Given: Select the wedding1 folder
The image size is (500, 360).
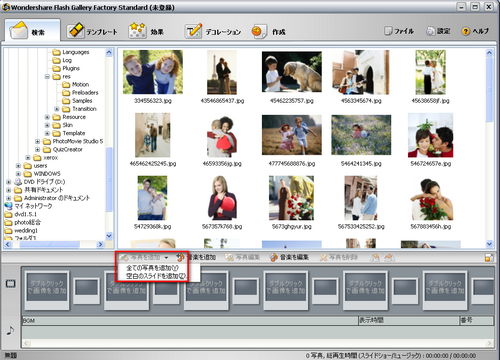Looking at the screenshot, I should pos(22,231).
